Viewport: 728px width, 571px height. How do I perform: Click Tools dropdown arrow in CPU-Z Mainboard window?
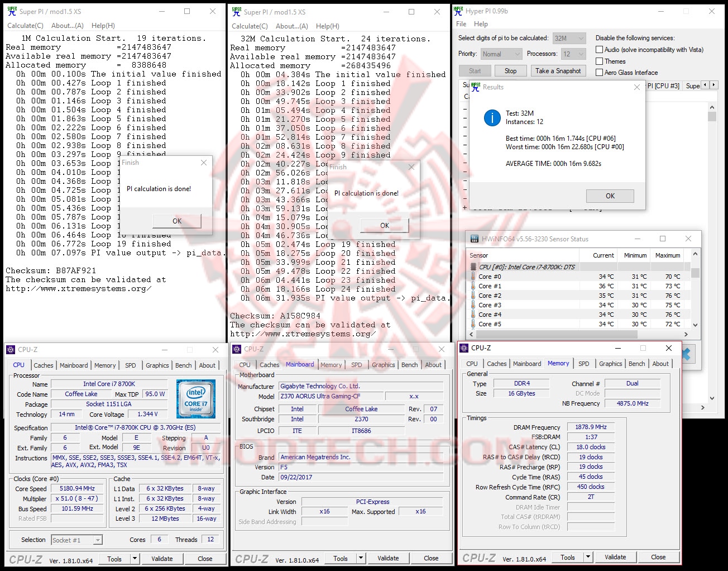click(361, 558)
